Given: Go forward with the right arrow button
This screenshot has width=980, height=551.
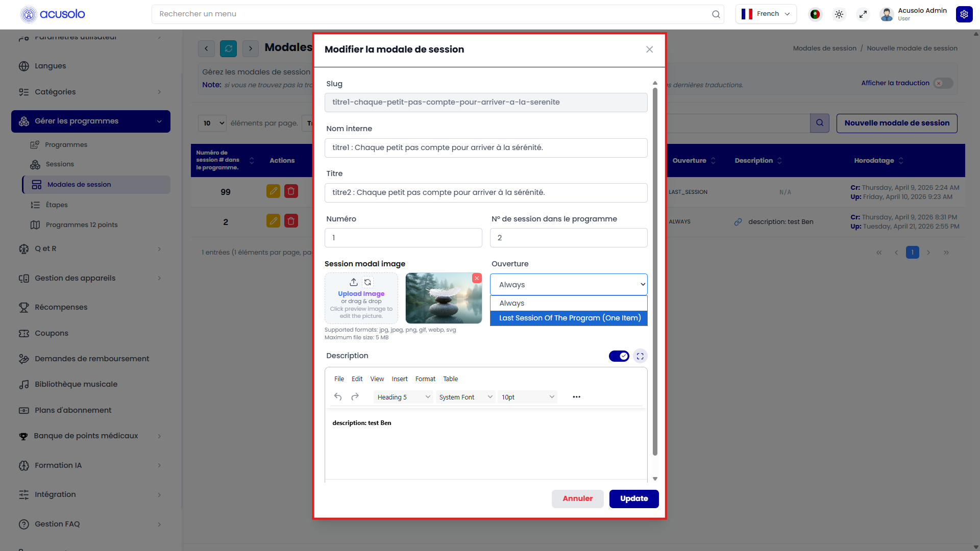Looking at the screenshot, I should [251, 48].
